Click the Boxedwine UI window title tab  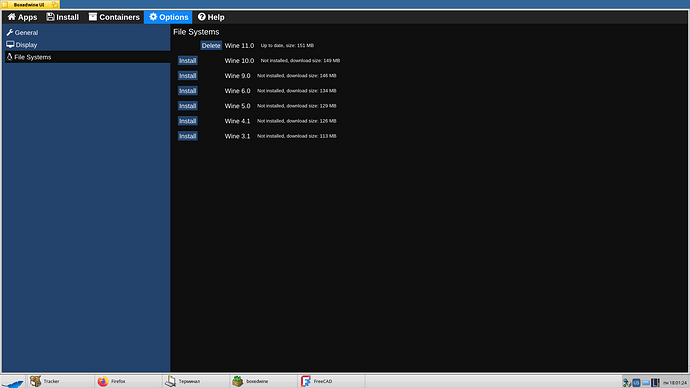[29, 5]
